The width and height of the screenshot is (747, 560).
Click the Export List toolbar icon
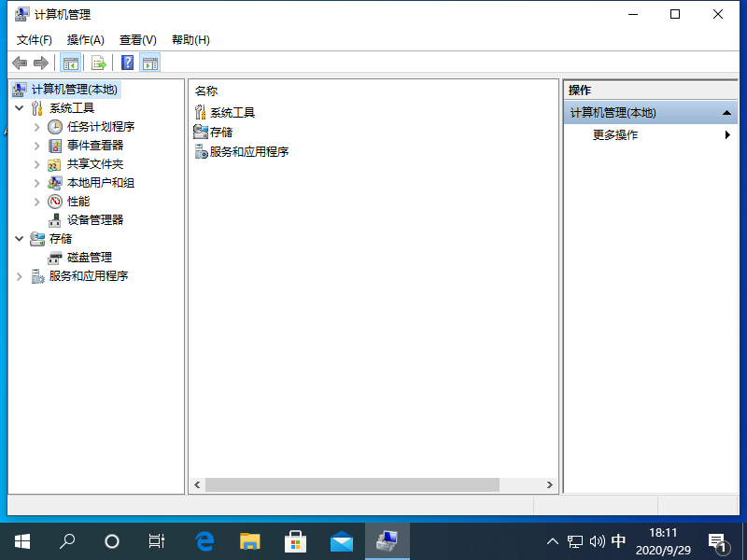97,63
